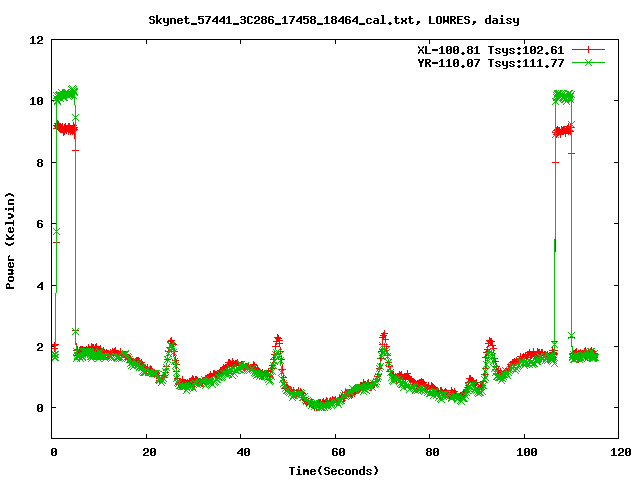Click the 80 tick on the time axis
640x480 pixels.
coord(429,452)
